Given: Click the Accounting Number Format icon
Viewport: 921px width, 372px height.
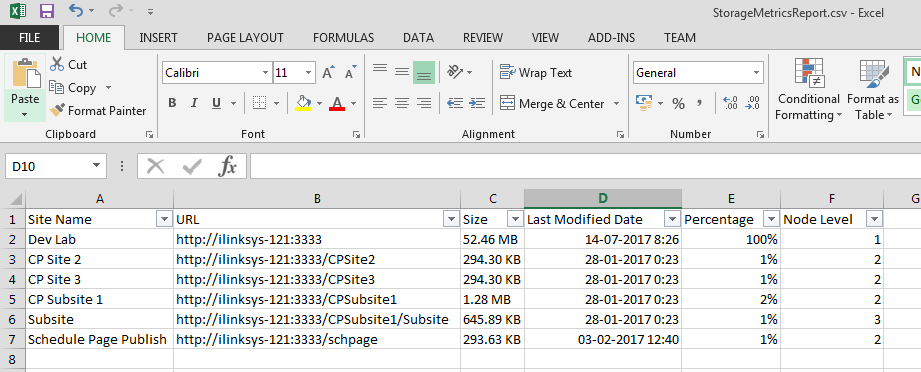Looking at the screenshot, I should click(645, 103).
